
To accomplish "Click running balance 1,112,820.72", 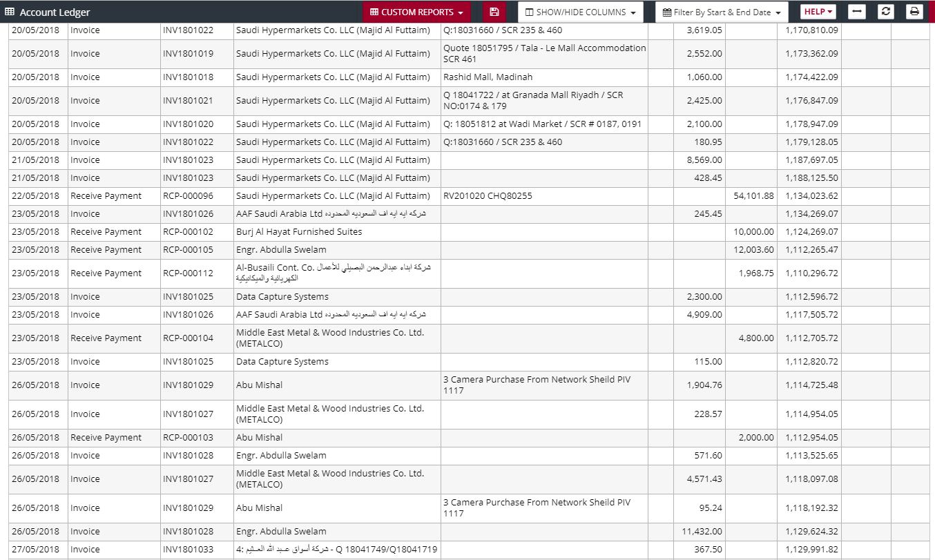I will (811, 362).
